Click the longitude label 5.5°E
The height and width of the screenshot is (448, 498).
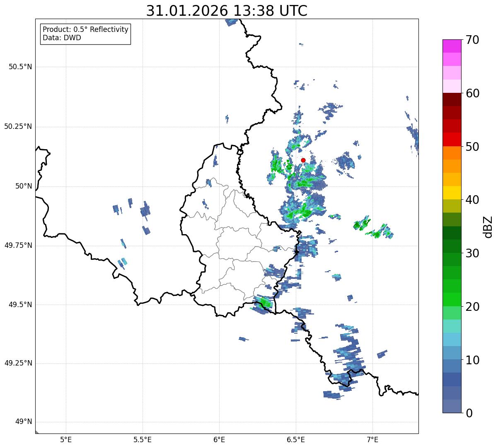point(143,440)
